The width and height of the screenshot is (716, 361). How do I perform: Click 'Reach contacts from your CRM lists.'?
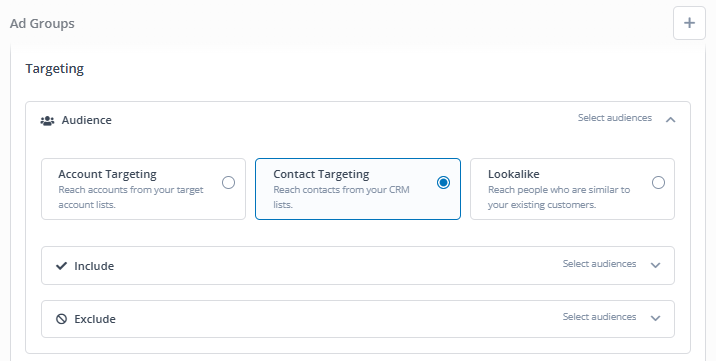tap(341, 197)
